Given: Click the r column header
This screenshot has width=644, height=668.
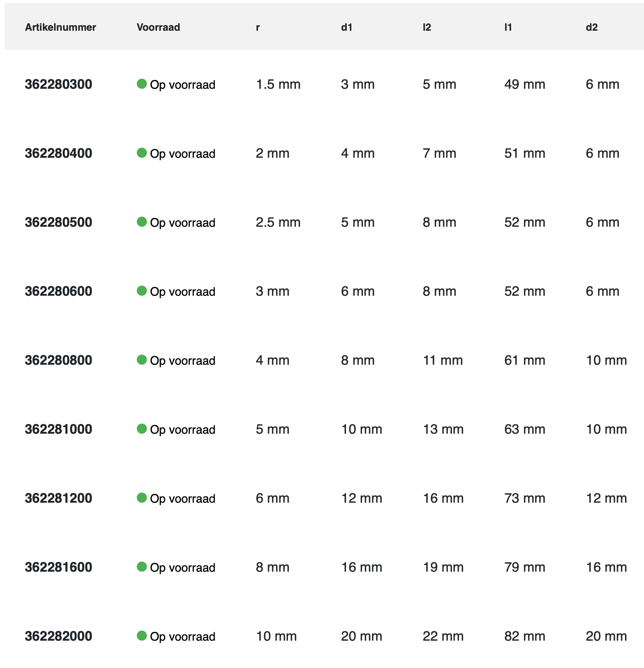Looking at the screenshot, I should click(258, 27).
